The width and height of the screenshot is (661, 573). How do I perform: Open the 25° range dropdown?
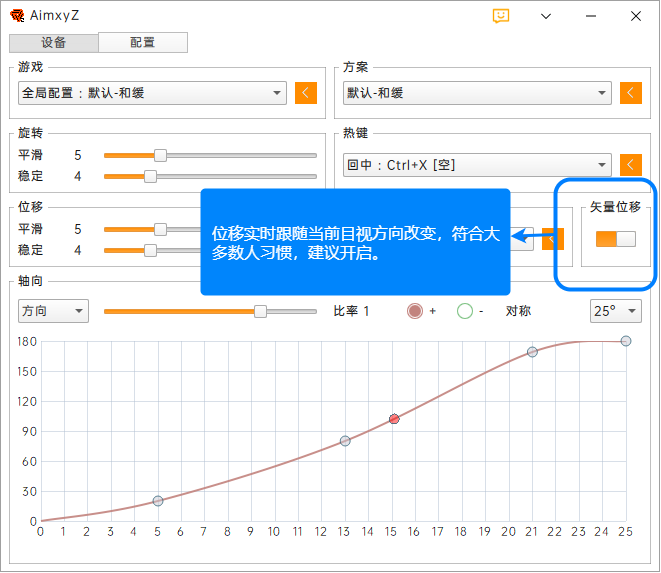coord(615,311)
